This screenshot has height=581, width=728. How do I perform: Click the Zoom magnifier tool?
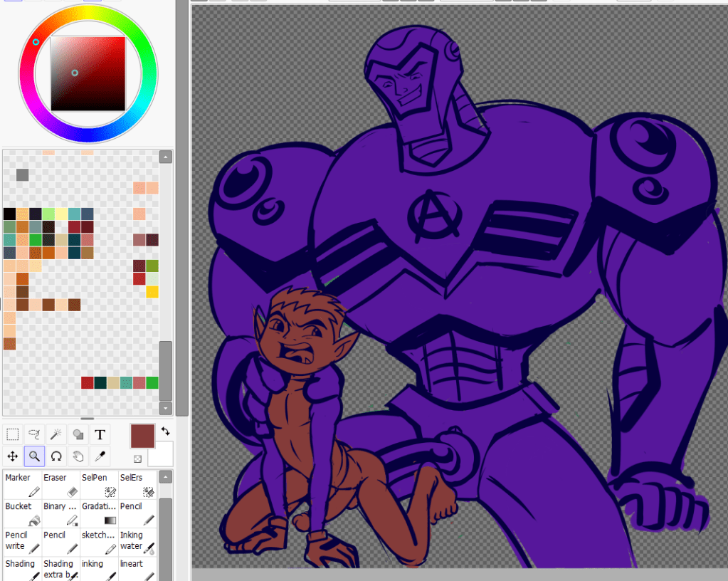[x=34, y=456]
